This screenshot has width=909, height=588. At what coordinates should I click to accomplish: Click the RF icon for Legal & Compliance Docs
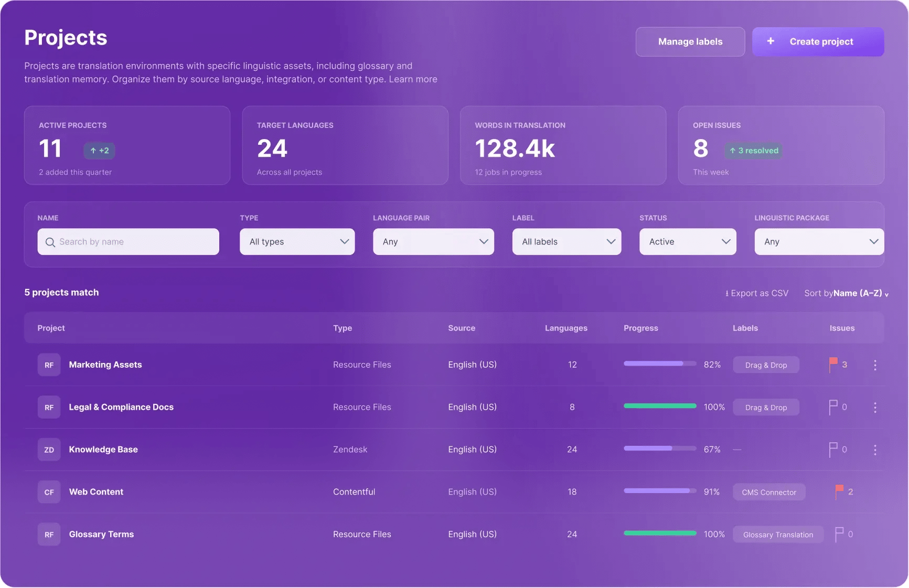pyautogui.click(x=49, y=408)
